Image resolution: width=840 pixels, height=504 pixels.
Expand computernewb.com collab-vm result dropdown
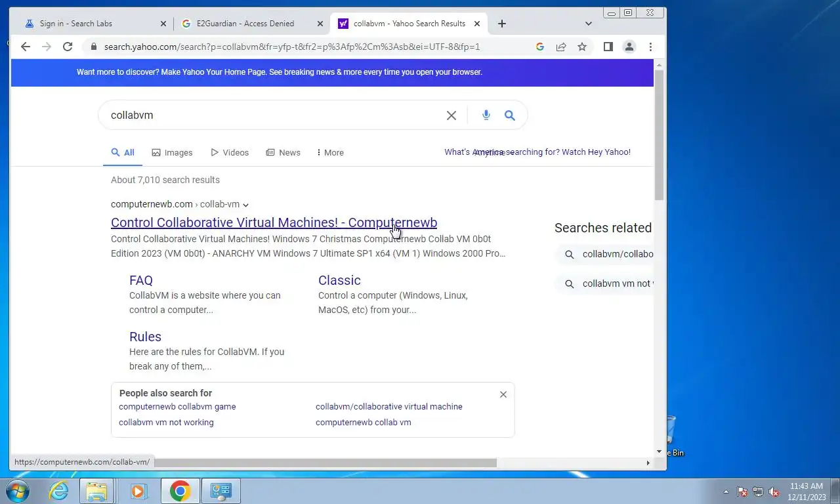coord(245,205)
